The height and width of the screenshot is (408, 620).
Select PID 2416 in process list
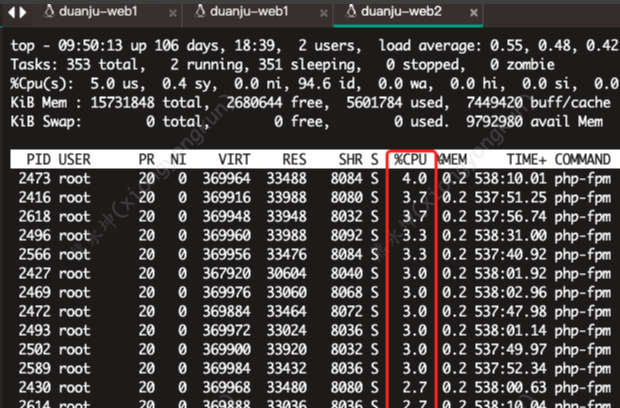pos(34,198)
